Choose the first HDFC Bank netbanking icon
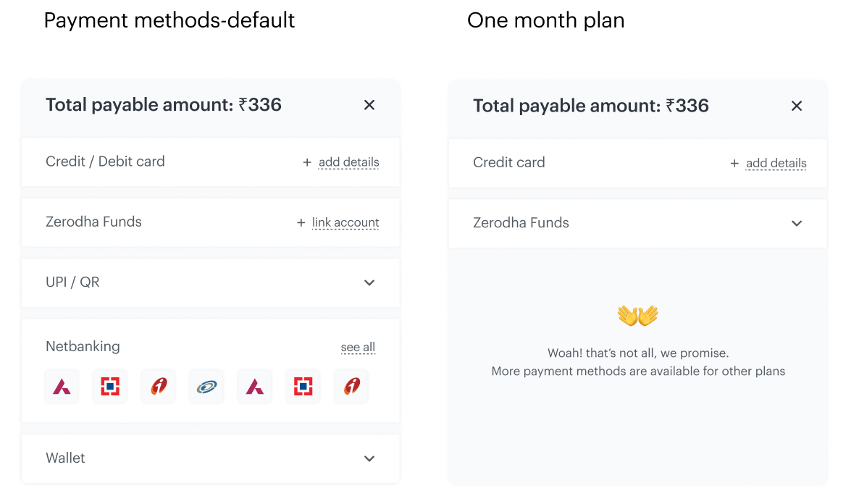859x504 pixels. click(110, 387)
